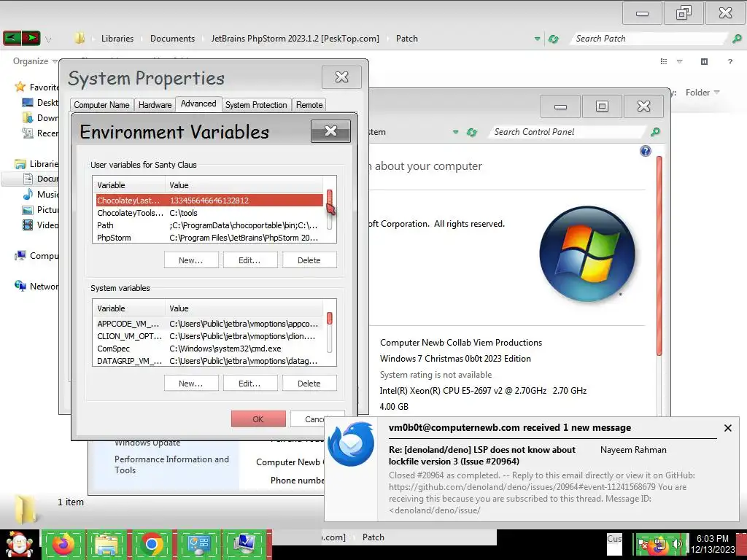Viewport: 747px width, 560px height.
Task: Select Favorites star in navigation pane
Action: point(20,87)
